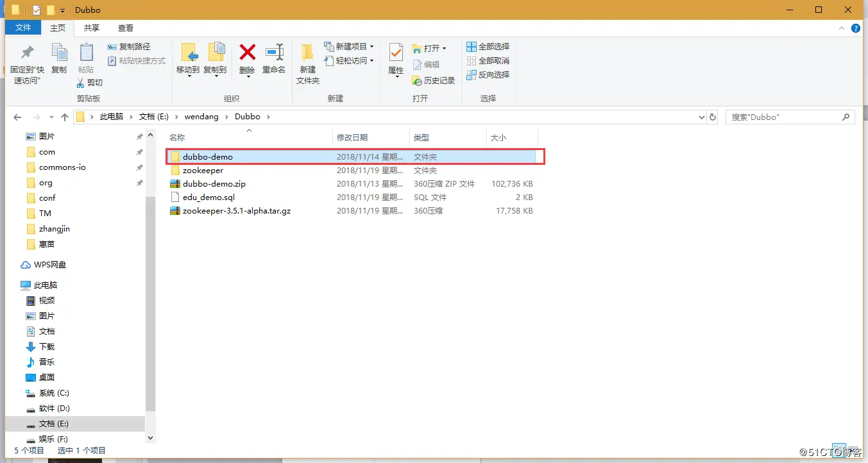
Task: Open 音乐 Music in sidebar
Action: tap(47, 362)
